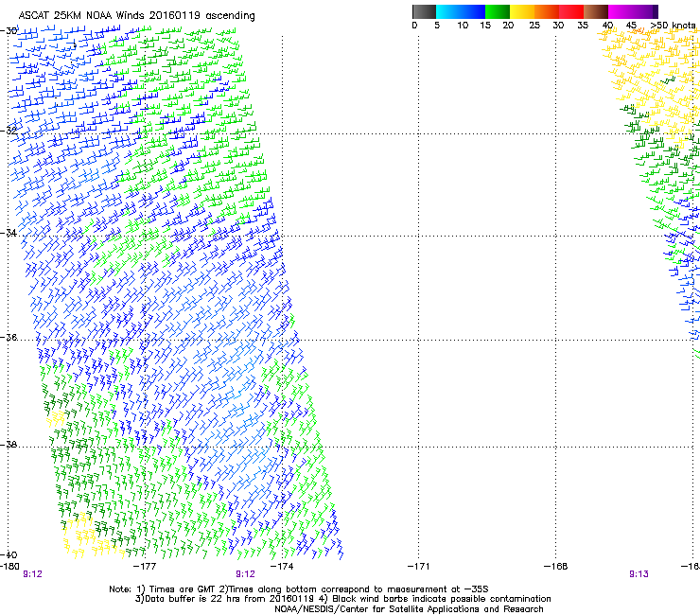Click the -40 latitude axis label

pos(9,554)
